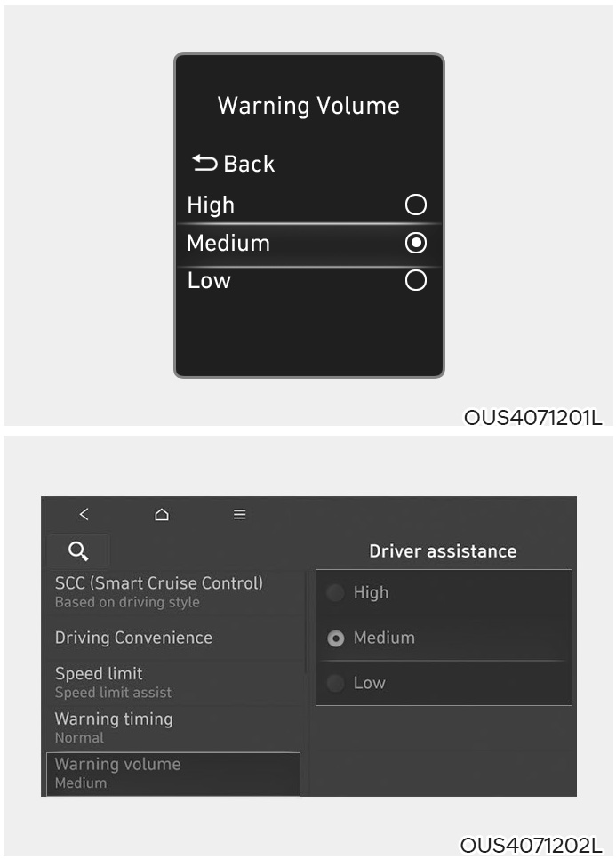The image size is (616, 859).
Task: Go to home via house icon
Action: pyautogui.click(x=162, y=514)
